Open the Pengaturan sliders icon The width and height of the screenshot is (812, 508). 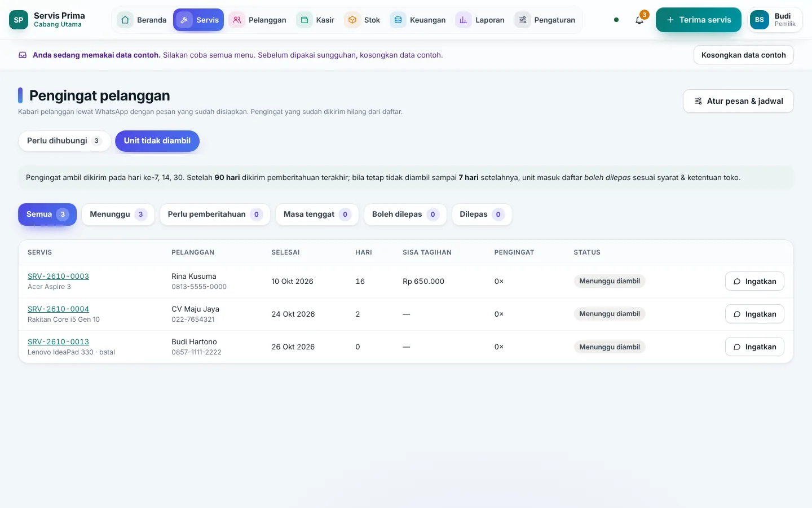[523, 20]
